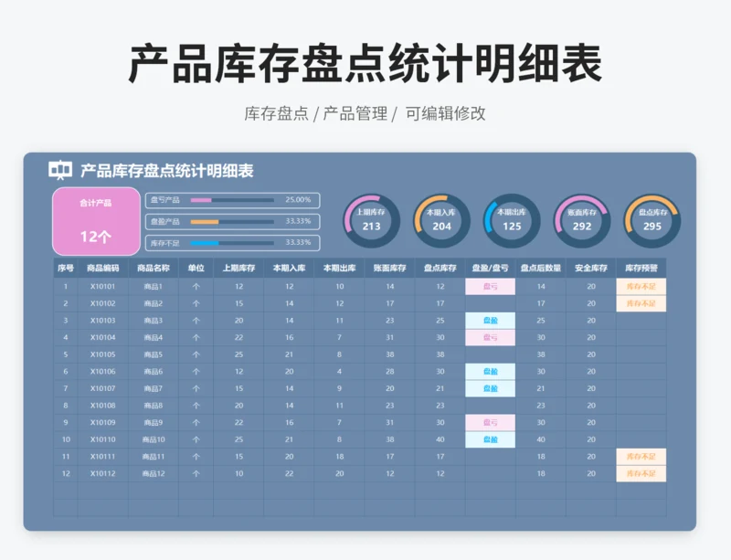Click the pink 盘亏 tag in row X10104
This screenshot has height=560, width=731.
point(491,338)
